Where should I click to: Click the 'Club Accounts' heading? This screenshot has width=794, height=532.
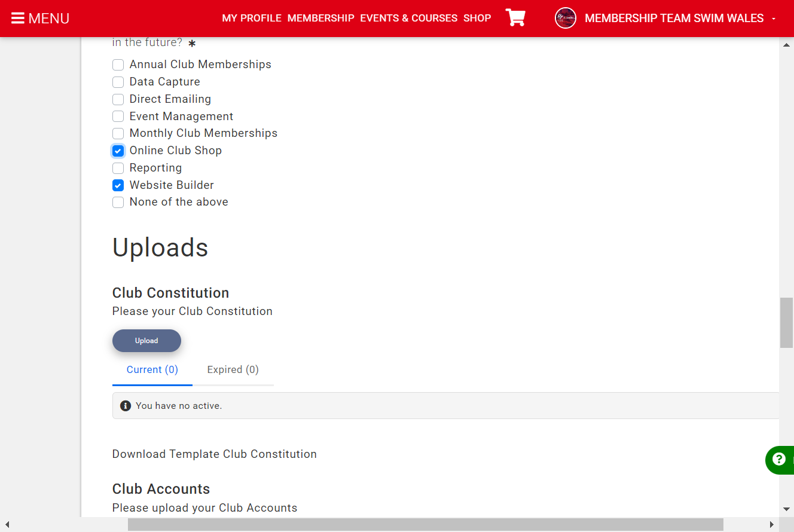pyautogui.click(x=161, y=489)
